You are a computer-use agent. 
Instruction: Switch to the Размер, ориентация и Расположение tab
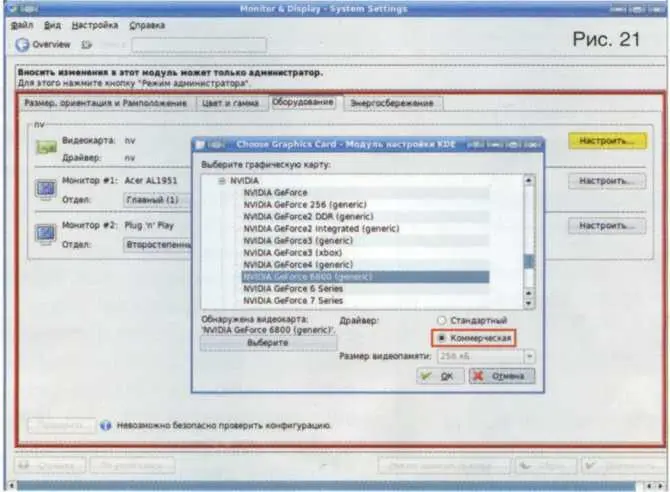106,103
